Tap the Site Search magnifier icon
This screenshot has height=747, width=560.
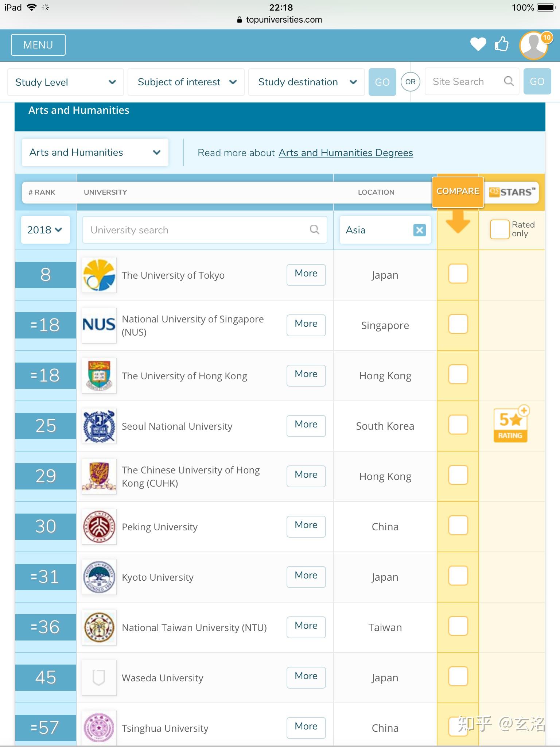point(509,81)
